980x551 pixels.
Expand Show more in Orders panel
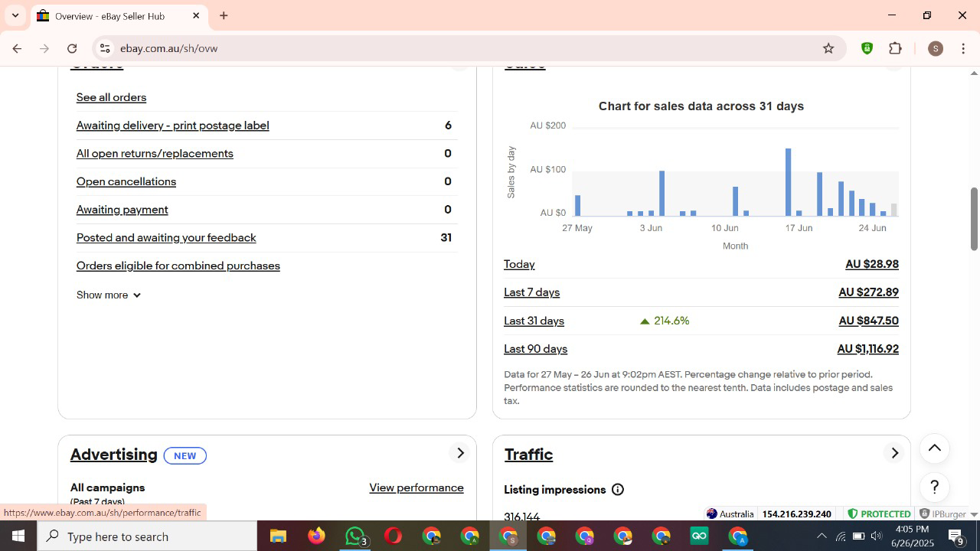(109, 295)
